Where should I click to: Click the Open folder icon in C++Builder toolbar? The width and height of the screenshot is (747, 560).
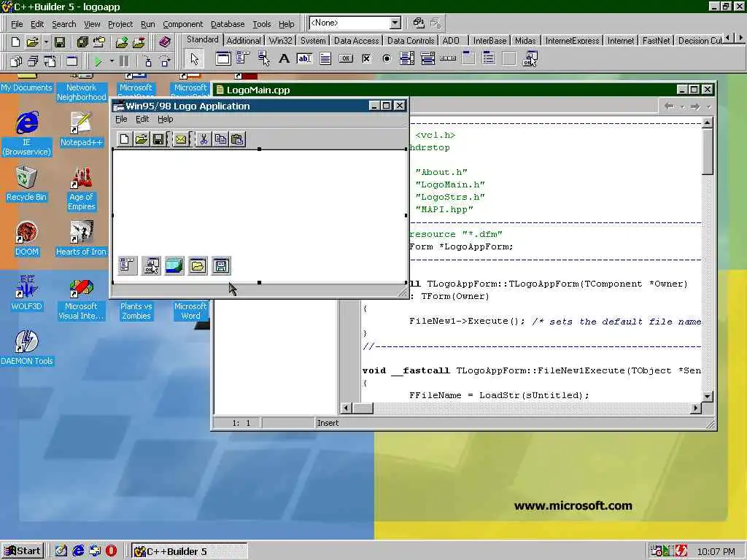(x=32, y=42)
